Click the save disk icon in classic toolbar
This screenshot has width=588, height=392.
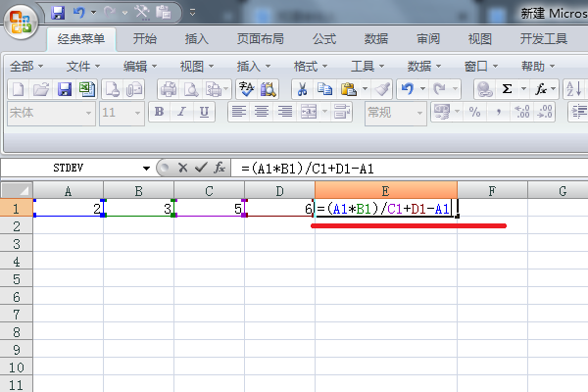click(64, 89)
